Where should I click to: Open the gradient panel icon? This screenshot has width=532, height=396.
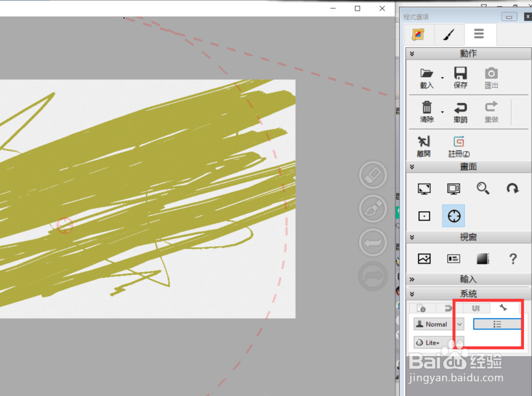click(x=483, y=259)
